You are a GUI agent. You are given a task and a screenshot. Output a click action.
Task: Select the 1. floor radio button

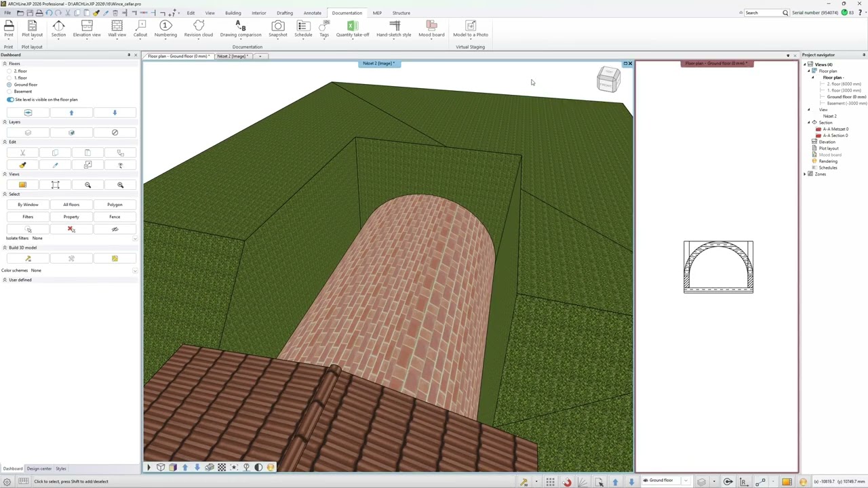point(9,78)
